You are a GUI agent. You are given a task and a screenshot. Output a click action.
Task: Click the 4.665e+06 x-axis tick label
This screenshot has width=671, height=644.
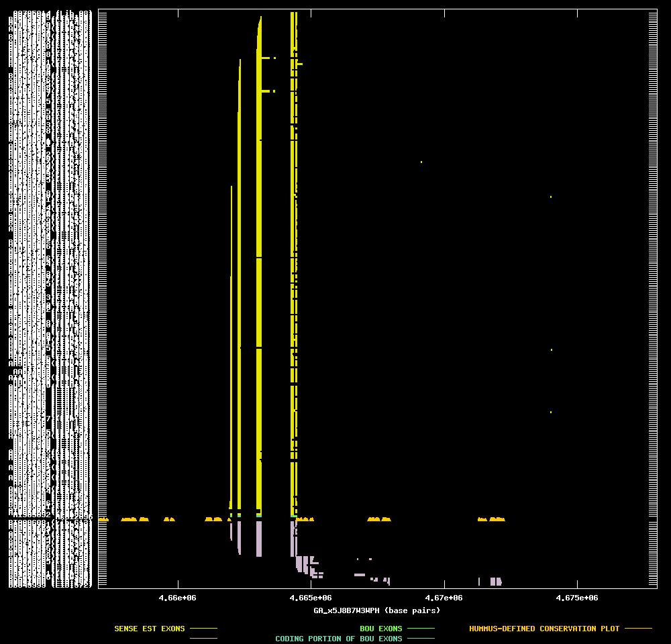310,598
